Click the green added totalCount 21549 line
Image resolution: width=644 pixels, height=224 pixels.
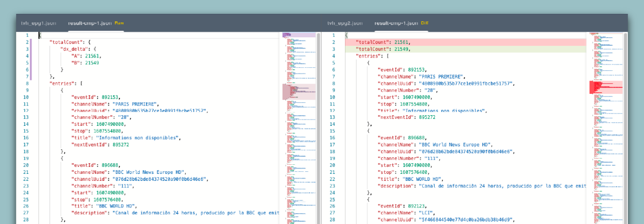(x=384, y=49)
